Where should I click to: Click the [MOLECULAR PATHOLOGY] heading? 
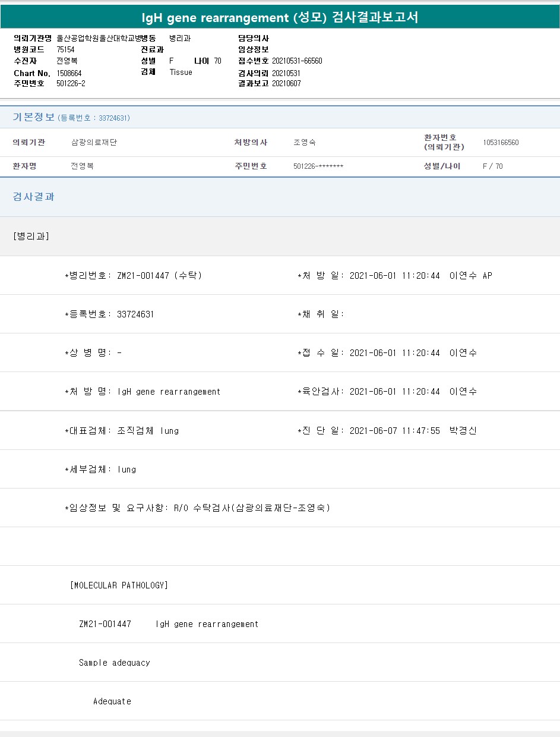[x=119, y=585]
